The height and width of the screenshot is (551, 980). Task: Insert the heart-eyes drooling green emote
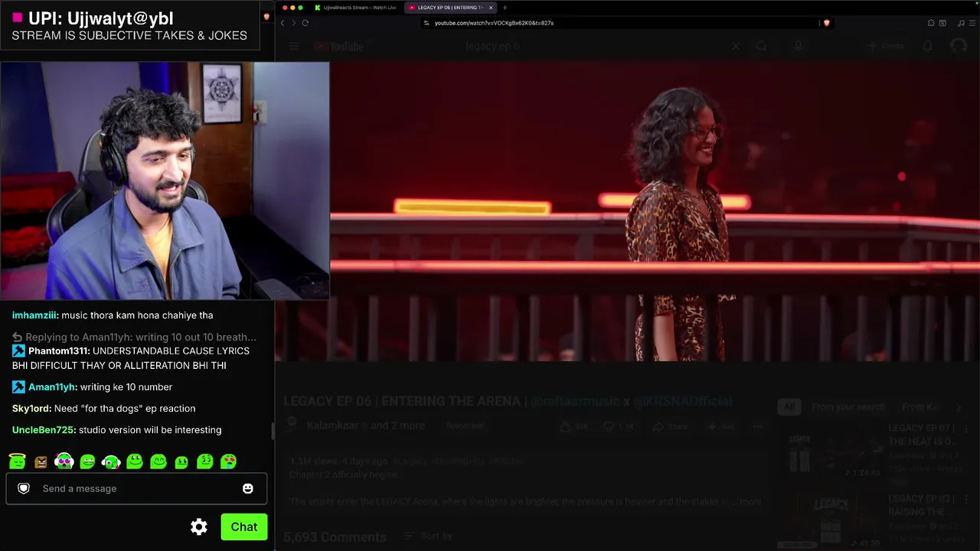tap(228, 461)
